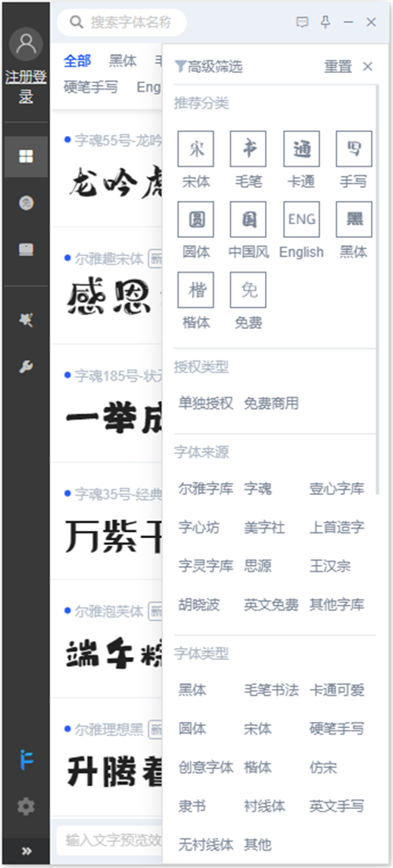Select 胡晓波 font source
Screen dimensions: 393x868
coord(200,605)
